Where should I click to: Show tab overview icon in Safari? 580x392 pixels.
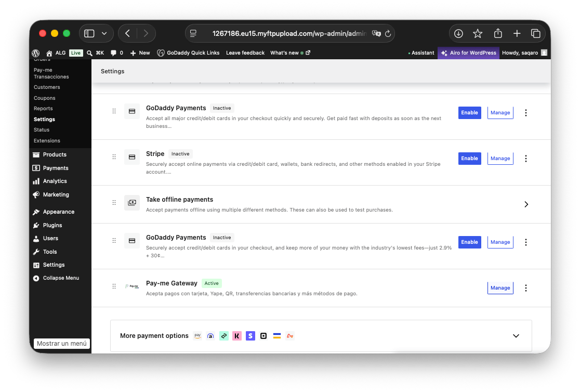click(536, 33)
